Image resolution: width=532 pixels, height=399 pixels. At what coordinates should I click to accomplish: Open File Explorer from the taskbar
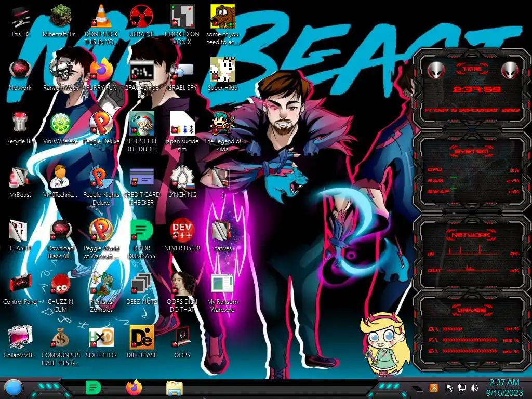pos(175,388)
